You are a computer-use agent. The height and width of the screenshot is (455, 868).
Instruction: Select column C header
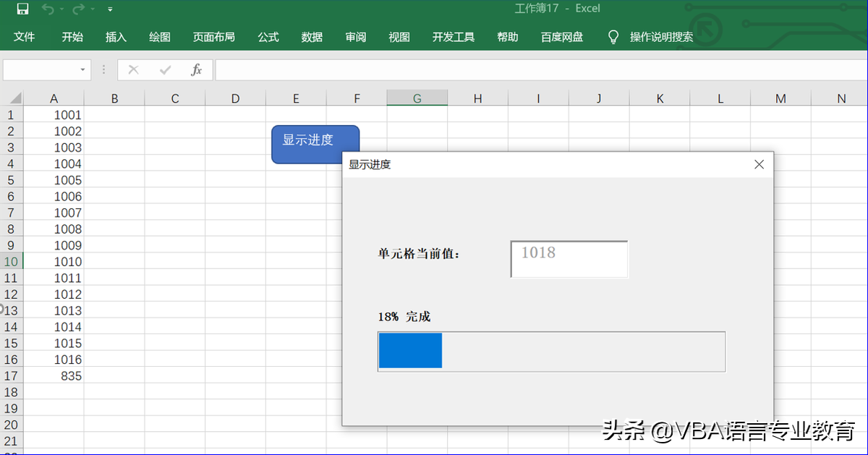pyautogui.click(x=175, y=98)
